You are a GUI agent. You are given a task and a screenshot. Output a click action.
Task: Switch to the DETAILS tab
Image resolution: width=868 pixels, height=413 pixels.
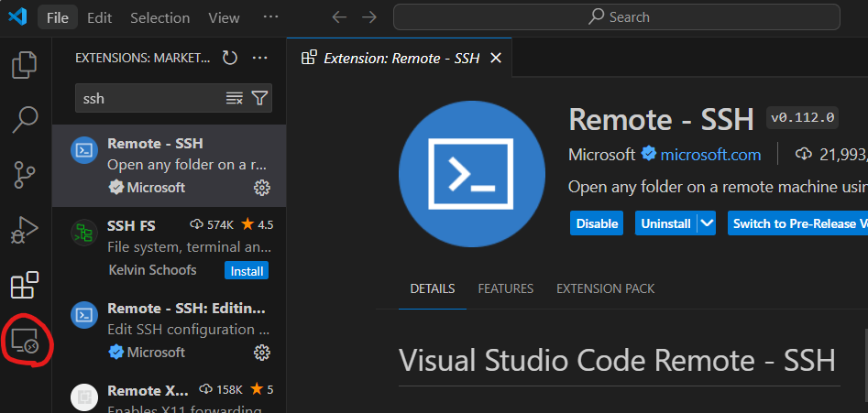[433, 288]
